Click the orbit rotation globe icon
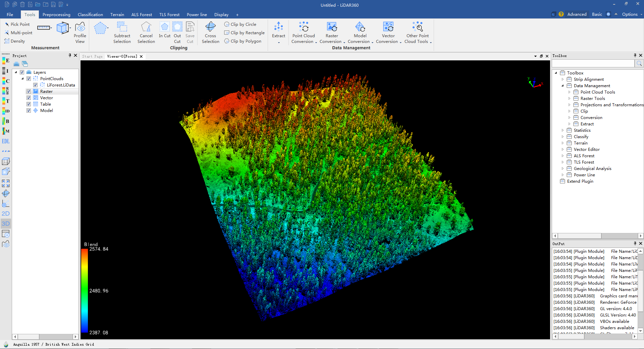This screenshot has width=644, height=349. coord(6,193)
